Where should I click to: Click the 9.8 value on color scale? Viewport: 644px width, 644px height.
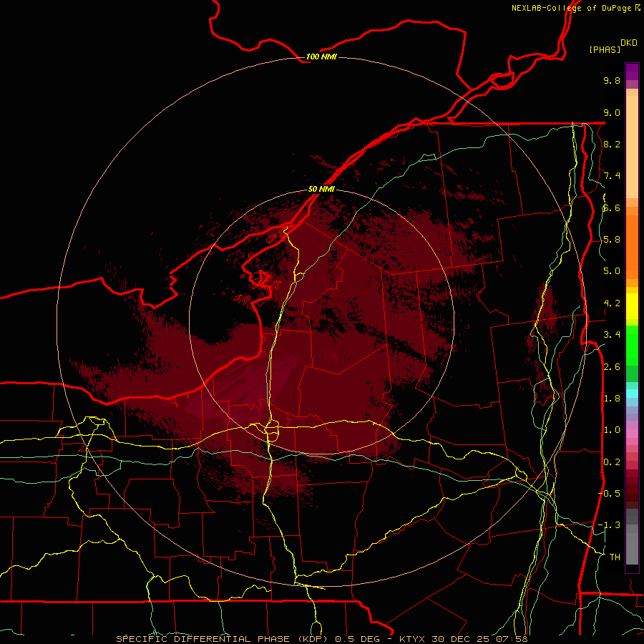[x=612, y=80]
